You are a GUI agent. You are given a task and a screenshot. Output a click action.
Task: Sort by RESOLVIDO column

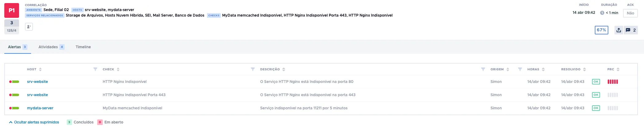coord(584,69)
